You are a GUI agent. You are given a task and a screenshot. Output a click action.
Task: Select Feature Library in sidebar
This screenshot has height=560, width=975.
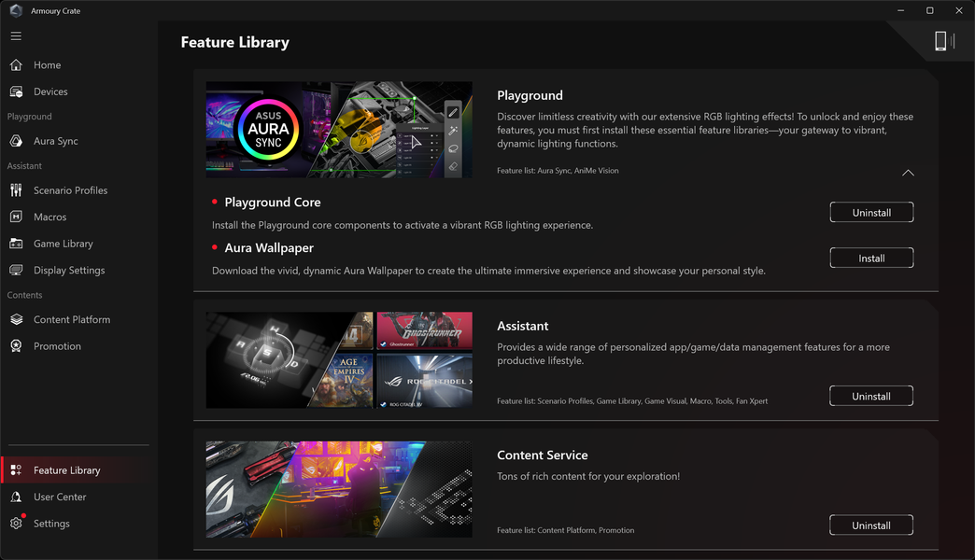click(x=75, y=470)
